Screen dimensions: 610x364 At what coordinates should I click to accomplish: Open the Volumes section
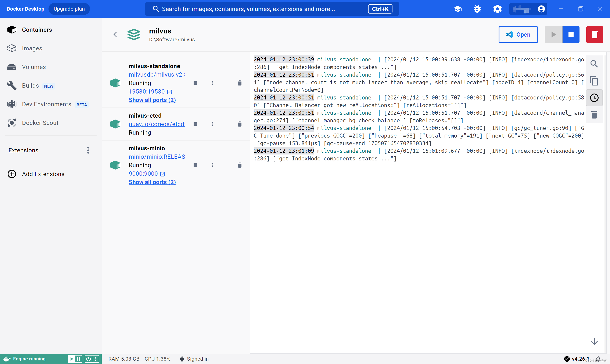[x=34, y=67]
